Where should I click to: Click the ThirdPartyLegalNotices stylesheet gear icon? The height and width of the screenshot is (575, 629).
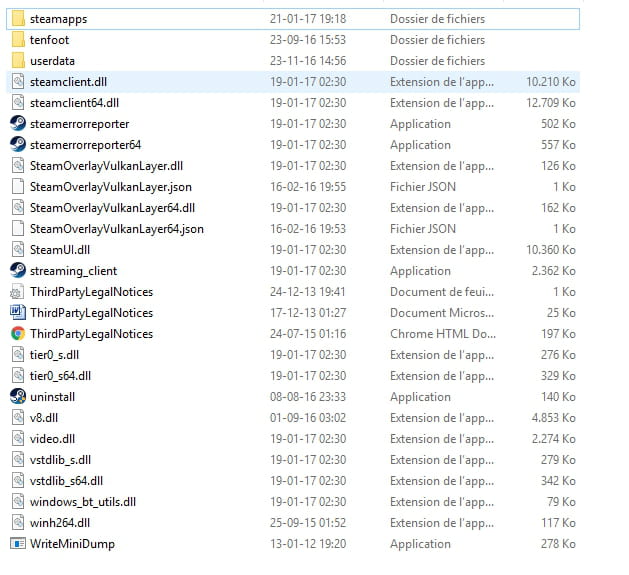tap(17, 292)
